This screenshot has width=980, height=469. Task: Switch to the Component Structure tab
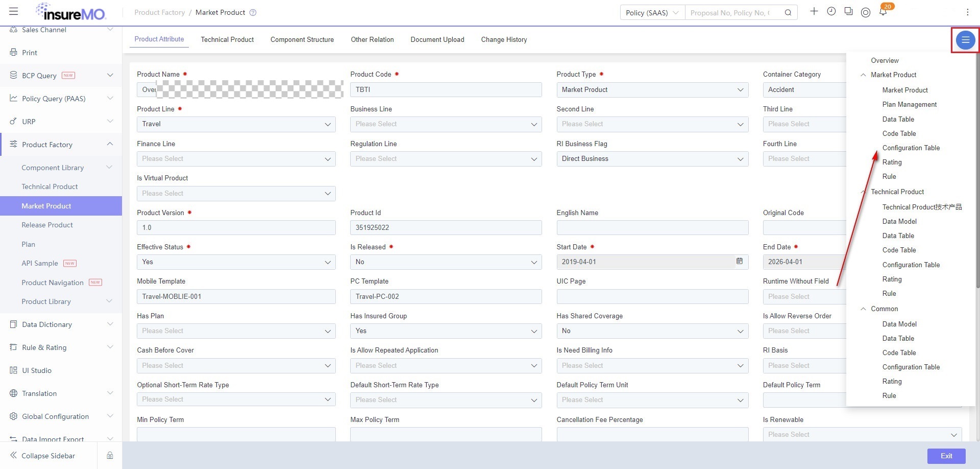click(302, 39)
